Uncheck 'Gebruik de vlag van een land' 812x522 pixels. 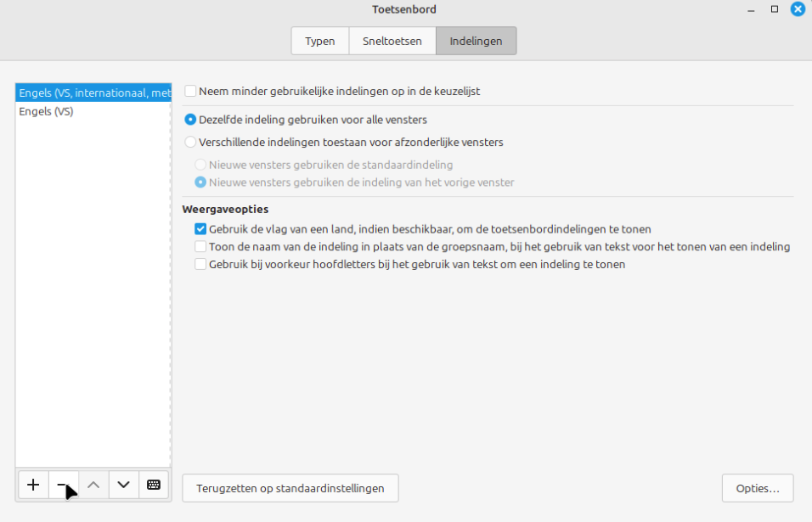click(200, 229)
